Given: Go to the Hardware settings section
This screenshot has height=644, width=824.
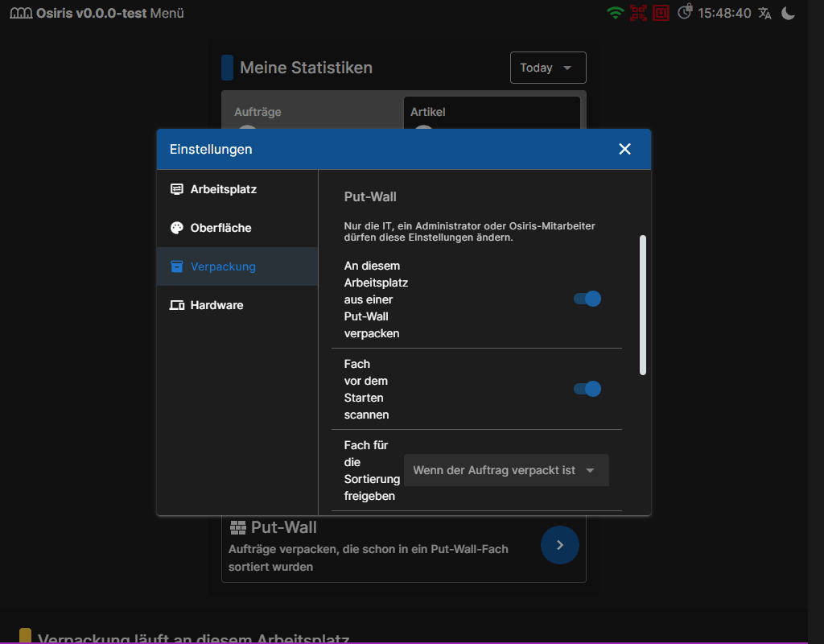Looking at the screenshot, I should [237, 305].
